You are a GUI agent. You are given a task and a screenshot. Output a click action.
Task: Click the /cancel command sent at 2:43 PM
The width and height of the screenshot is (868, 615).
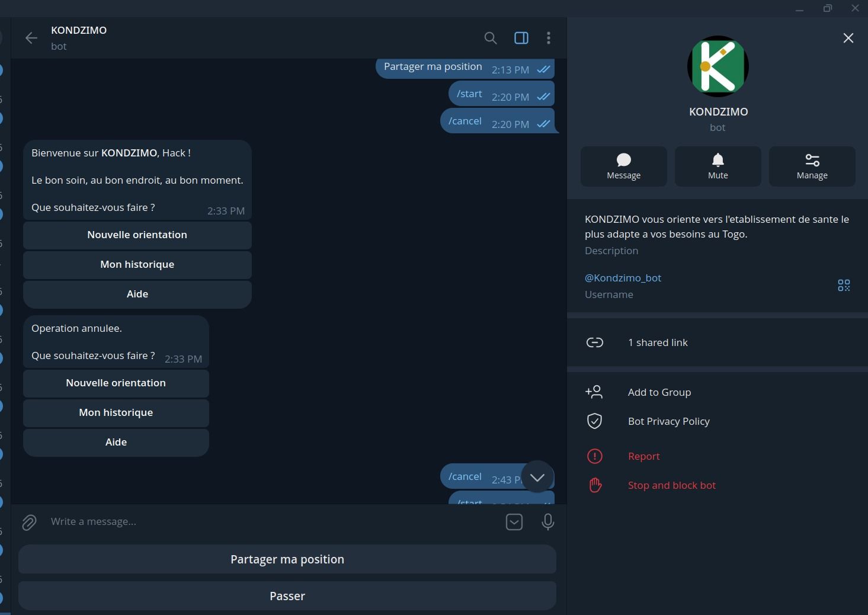(465, 476)
